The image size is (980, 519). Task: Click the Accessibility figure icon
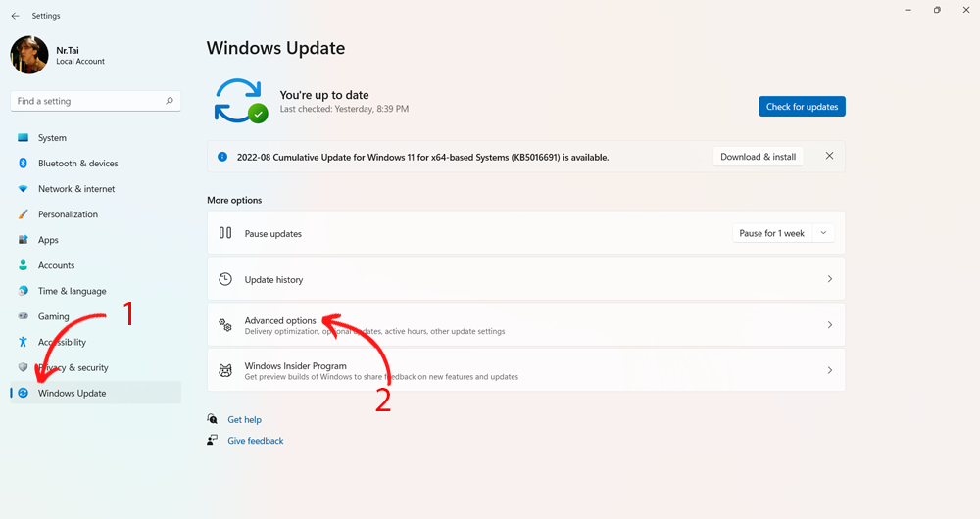[x=24, y=342]
